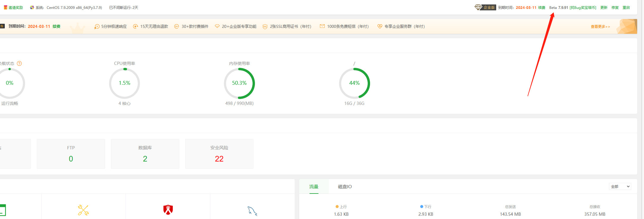Click the 找Bug奖宝塔币 link
This screenshot has height=219, width=644.
pyautogui.click(x=583, y=7)
